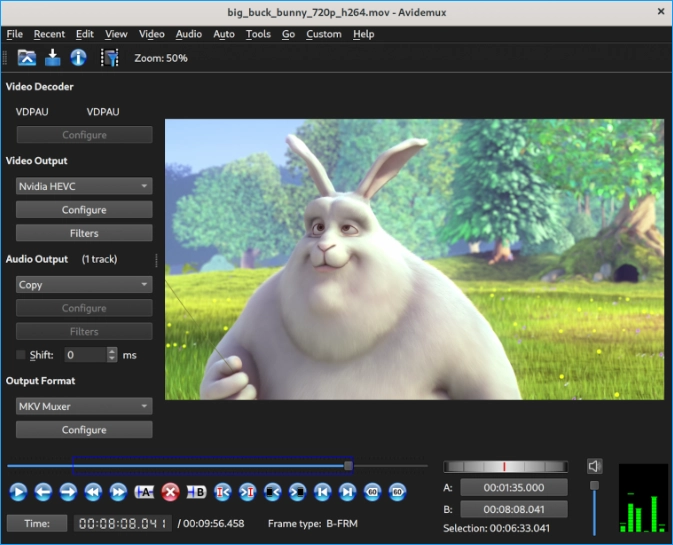Open a video file from toolbar
The image size is (673, 545).
point(27,58)
